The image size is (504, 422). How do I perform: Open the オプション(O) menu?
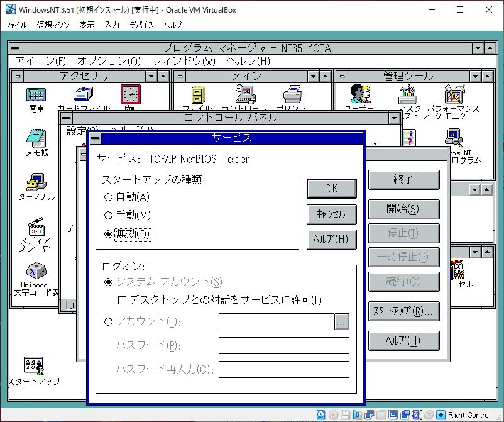click(x=109, y=61)
